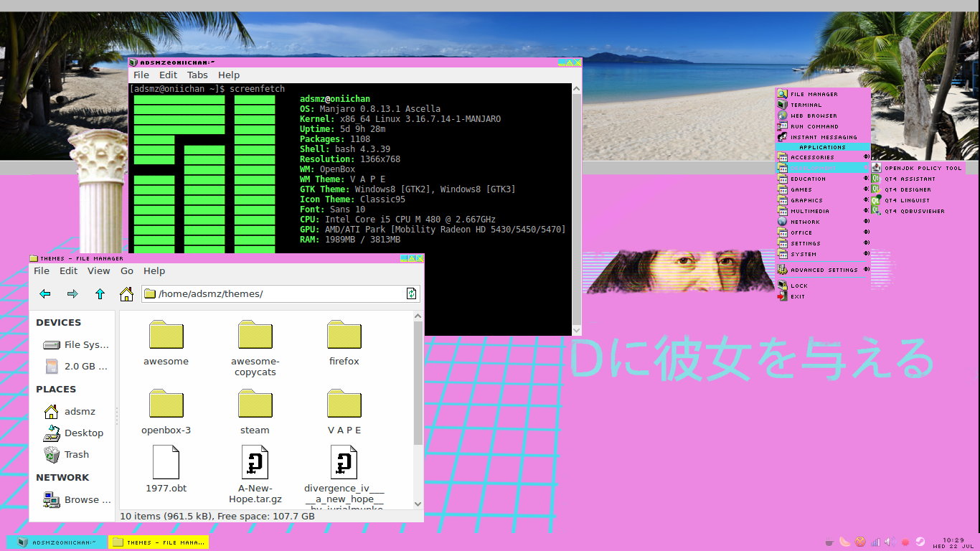Launch File Manager from the desktop menu
The width and height of the screenshot is (980, 551).
pyautogui.click(x=823, y=94)
